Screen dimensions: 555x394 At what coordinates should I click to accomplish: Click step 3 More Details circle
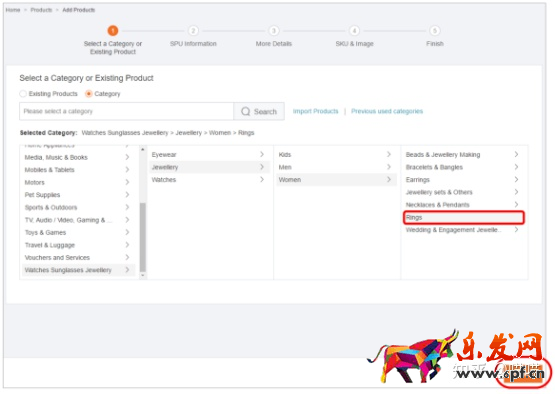(x=274, y=31)
